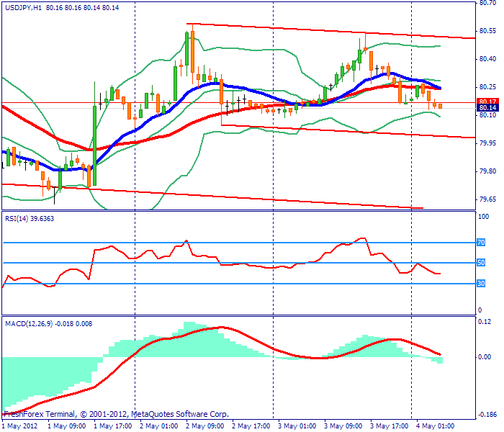Click the tall green candle on 1 May 17:00
The width and height of the screenshot is (504, 432).
(95, 145)
